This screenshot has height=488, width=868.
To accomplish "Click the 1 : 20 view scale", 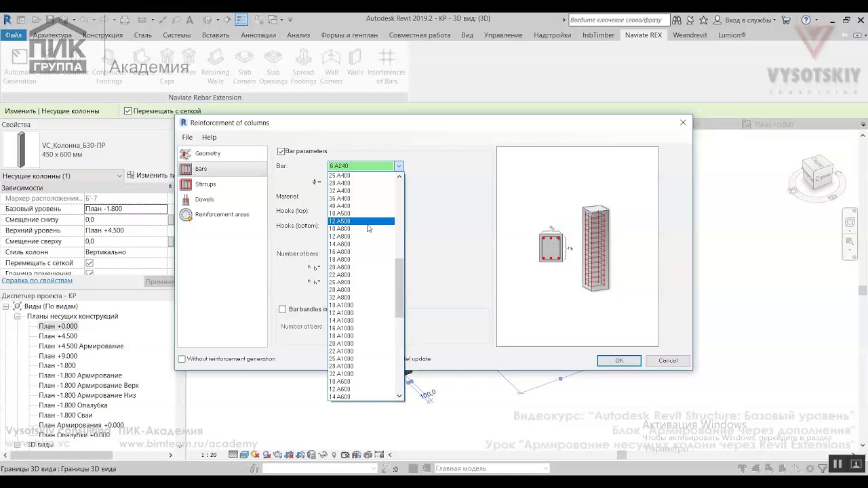I will pos(209,455).
